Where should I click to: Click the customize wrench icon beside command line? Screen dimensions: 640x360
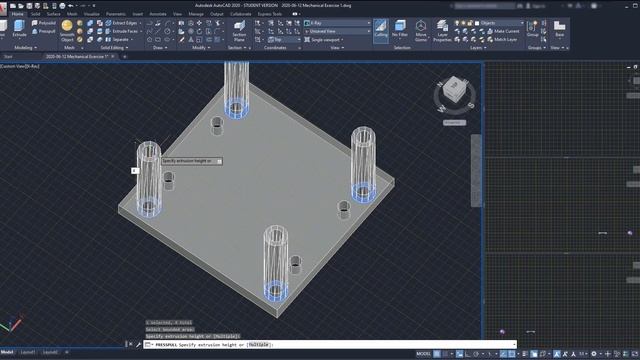click(138, 344)
